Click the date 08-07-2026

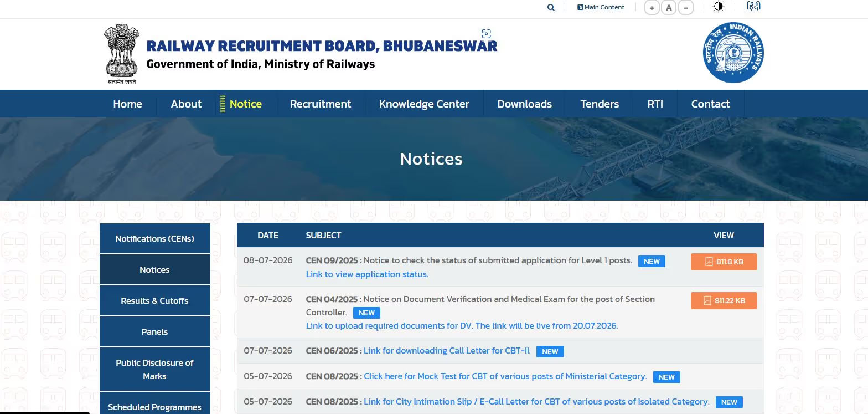coord(268,260)
